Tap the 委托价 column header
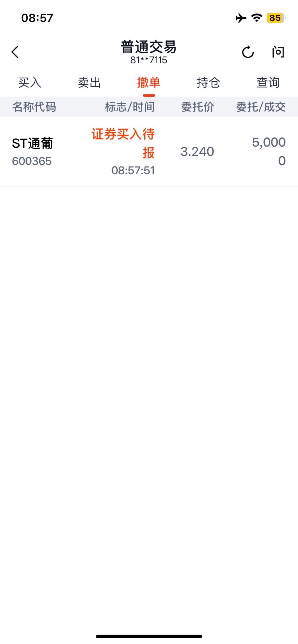The height and width of the screenshot is (644, 298). pyautogui.click(x=198, y=107)
